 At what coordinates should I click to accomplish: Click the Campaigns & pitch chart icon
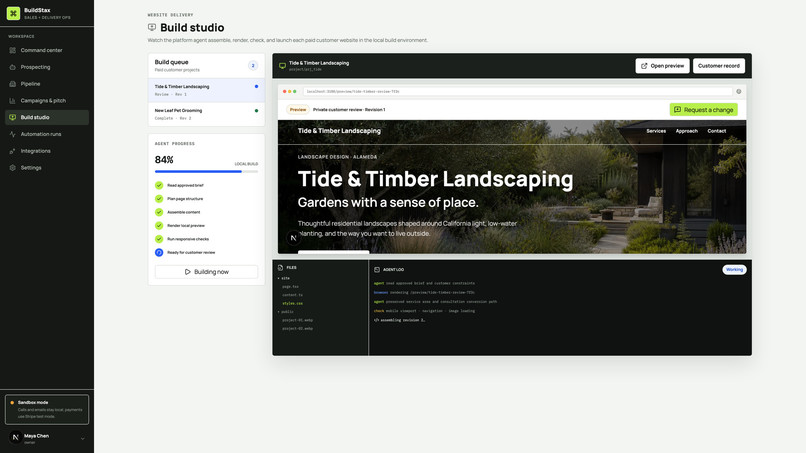pyautogui.click(x=12, y=101)
